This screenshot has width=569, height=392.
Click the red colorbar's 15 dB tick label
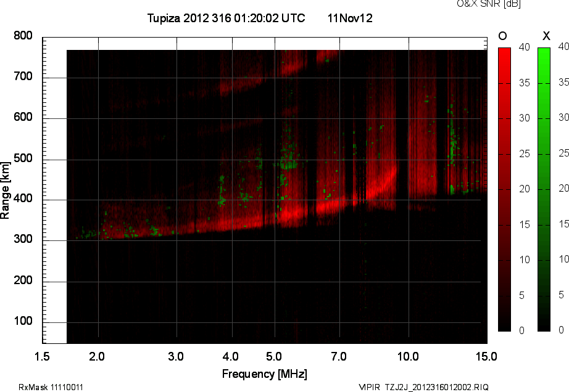(x=525, y=225)
